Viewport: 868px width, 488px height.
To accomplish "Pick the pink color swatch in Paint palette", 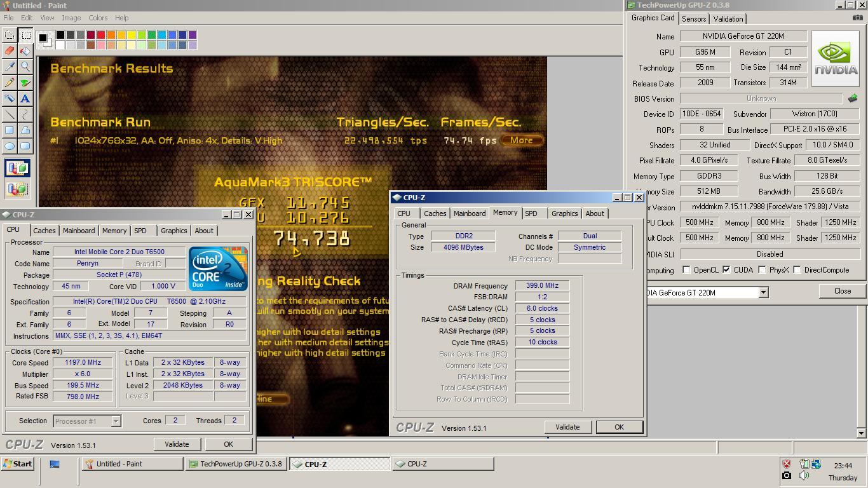I will [x=101, y=44].
